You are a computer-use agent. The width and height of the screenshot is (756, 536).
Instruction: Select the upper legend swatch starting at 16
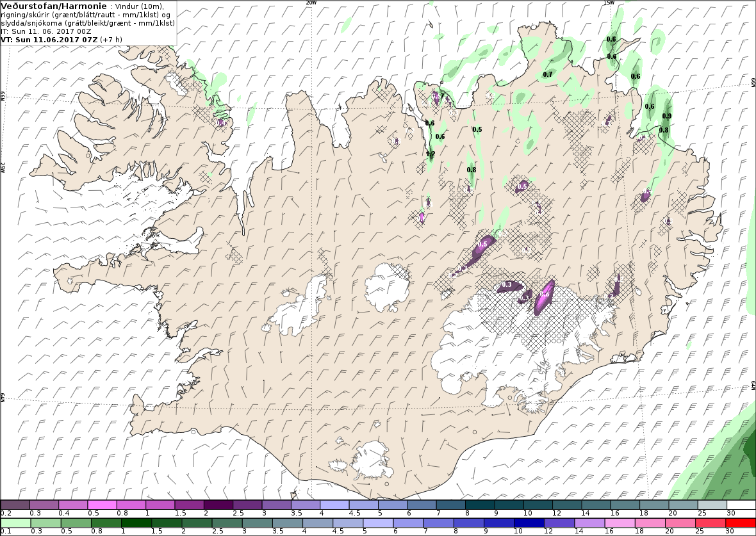pyautogui.click(x=625, y=505)
